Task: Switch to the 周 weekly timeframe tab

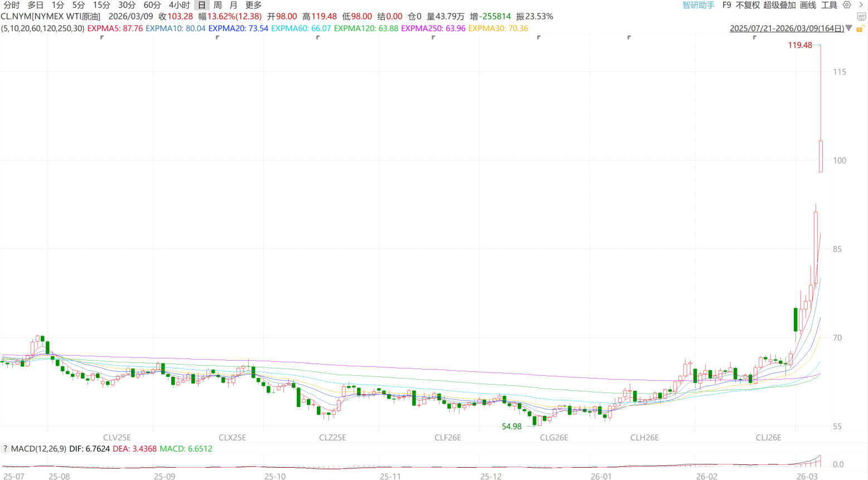Action: tap(218, 5)
